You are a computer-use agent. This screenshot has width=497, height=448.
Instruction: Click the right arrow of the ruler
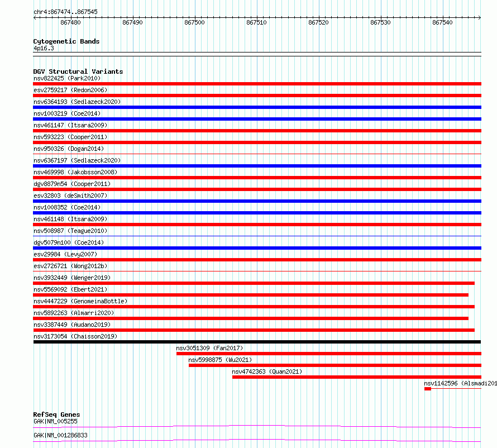[480, 17]
